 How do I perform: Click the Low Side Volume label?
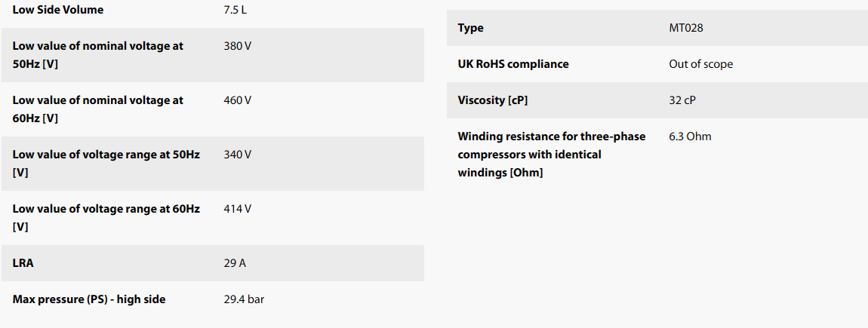pyautogui.click(x=57, y=10)
